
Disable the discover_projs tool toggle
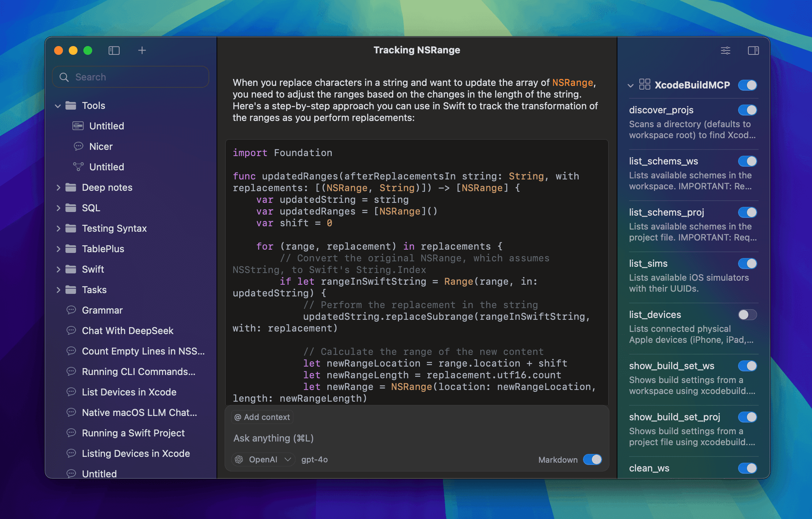click(747, 110)
